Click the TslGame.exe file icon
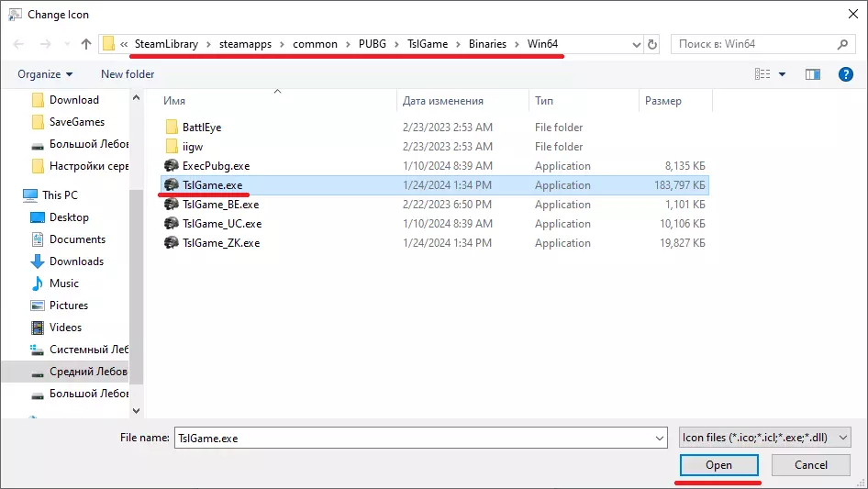Viewport: 868px width, 489px height. pyautogui.click(x=172, y=185)
